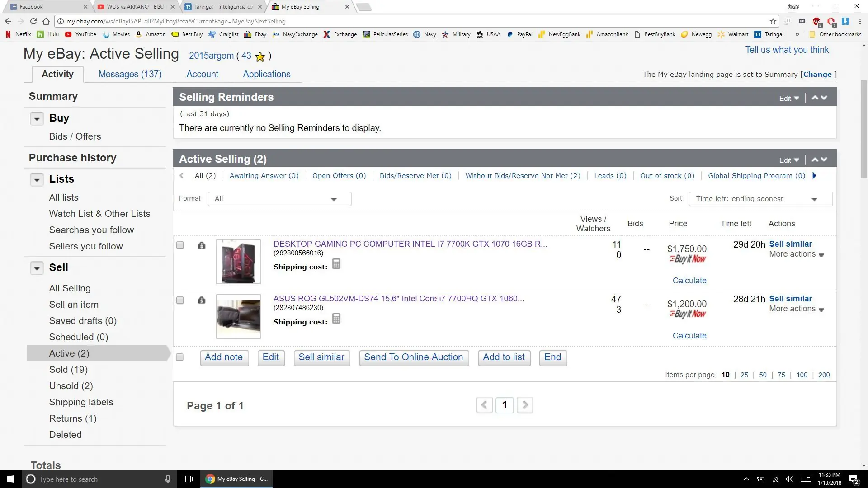Tick the select-all checkbox near Add note
Screen dimensions: 868x488
click(179, 357)
